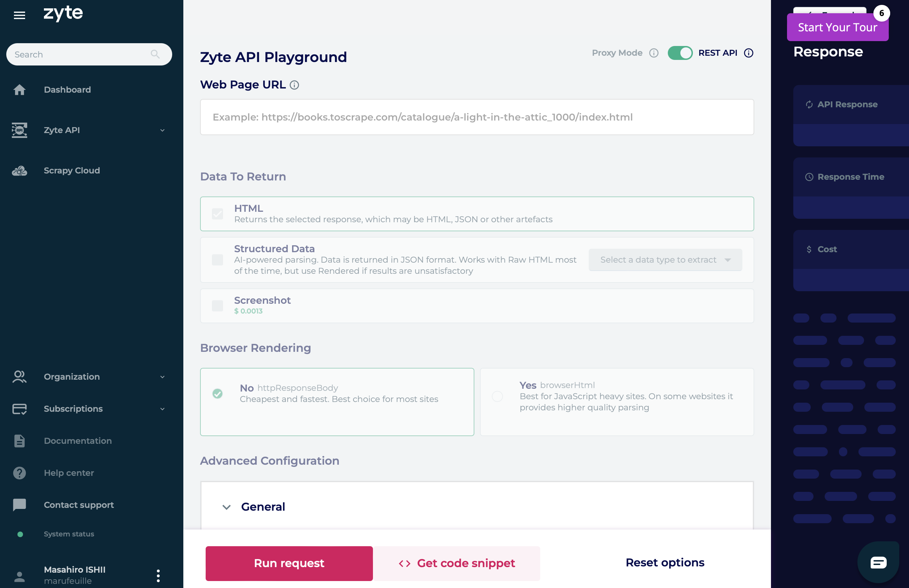Open the Select a data type dropdown
The image size is (909, 588).
(665, 260)
